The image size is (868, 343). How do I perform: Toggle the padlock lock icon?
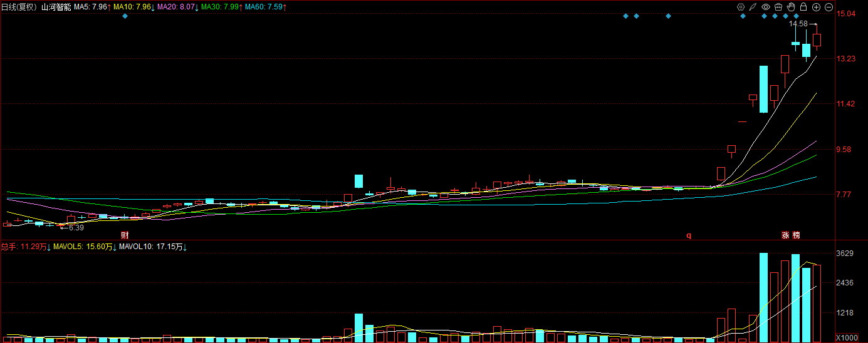tap(803, 7)
